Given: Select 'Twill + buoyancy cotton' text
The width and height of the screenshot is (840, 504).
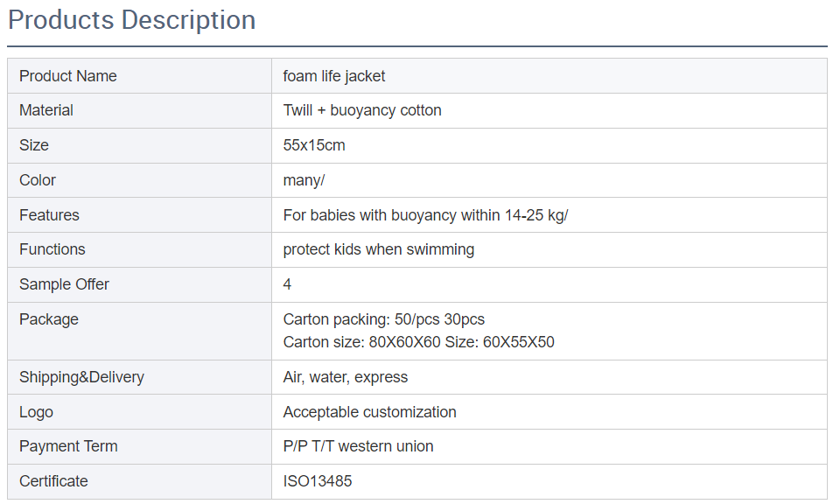Looking at the screenshot, I should (362, 110).
